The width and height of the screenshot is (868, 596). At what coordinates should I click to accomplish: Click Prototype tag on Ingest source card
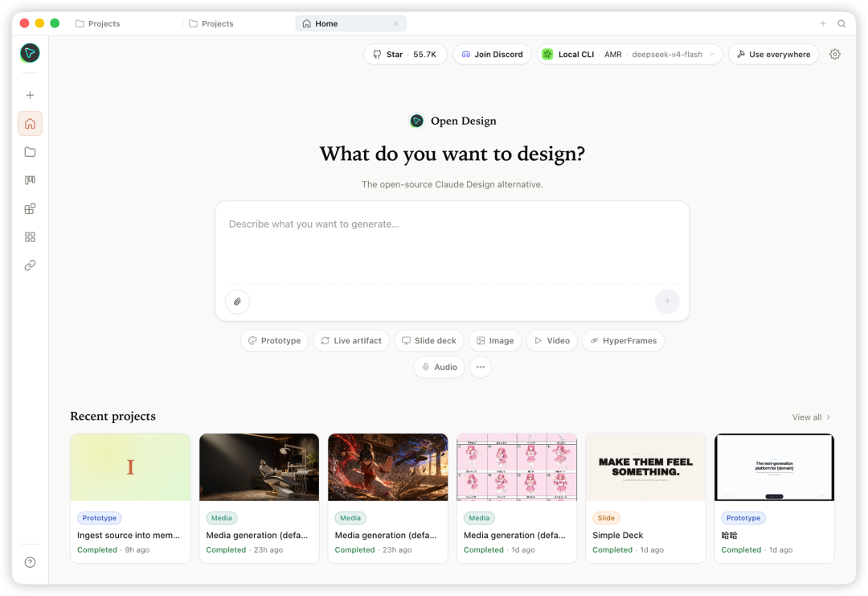click(100, 518)
